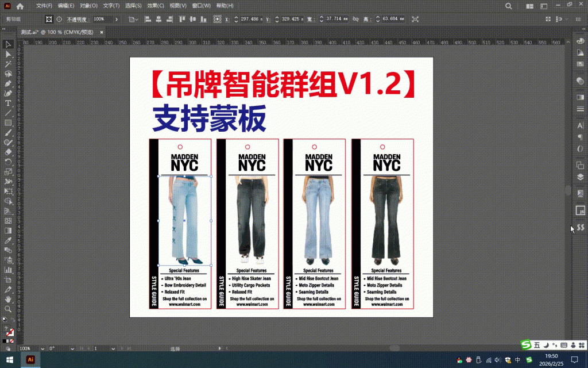
Task: Open the Character panel icon
Action: tap(580, 125)
